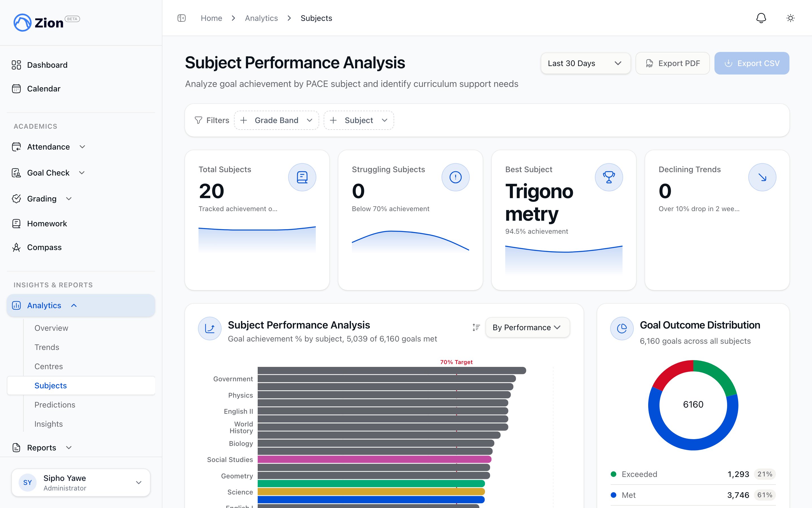Click Export PDF button
Screen dimensions: 812x508
[x=672, y=63]
